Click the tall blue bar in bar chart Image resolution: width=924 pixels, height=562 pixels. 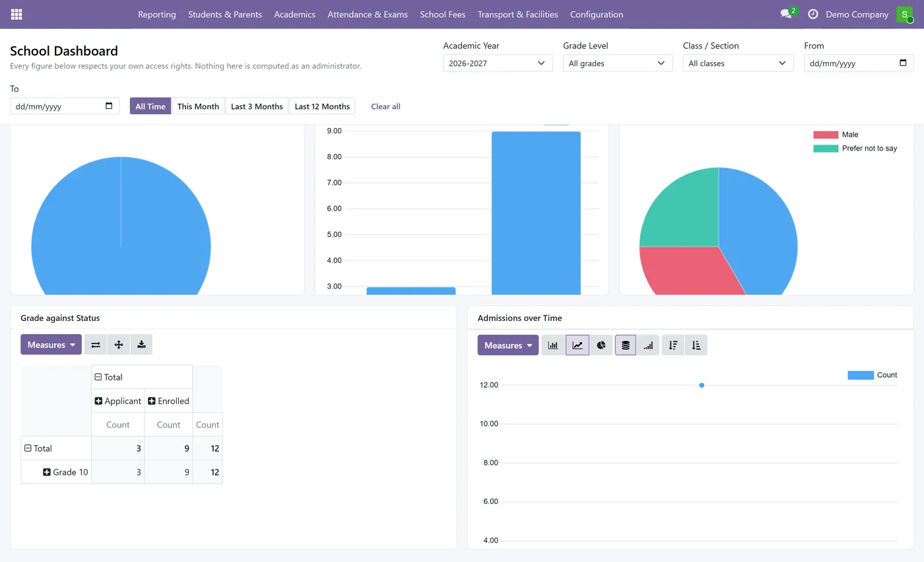[x=536, y=213]
